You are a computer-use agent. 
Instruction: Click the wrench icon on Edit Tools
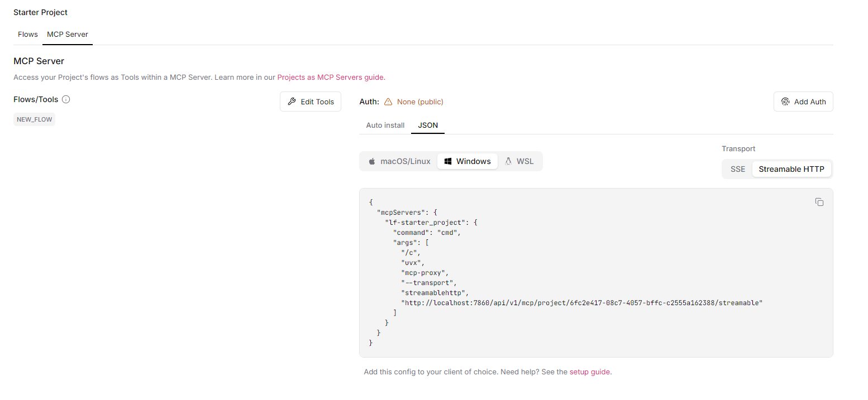point(292,102)
